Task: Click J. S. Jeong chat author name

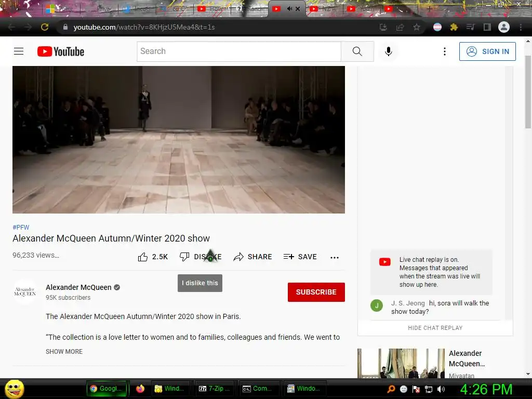Action: [408, 303]
